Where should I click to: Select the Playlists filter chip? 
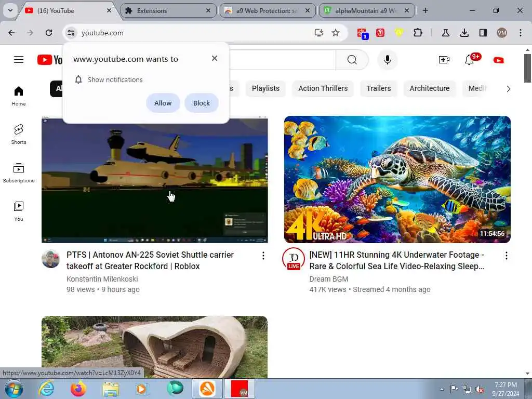coord(265,88)
